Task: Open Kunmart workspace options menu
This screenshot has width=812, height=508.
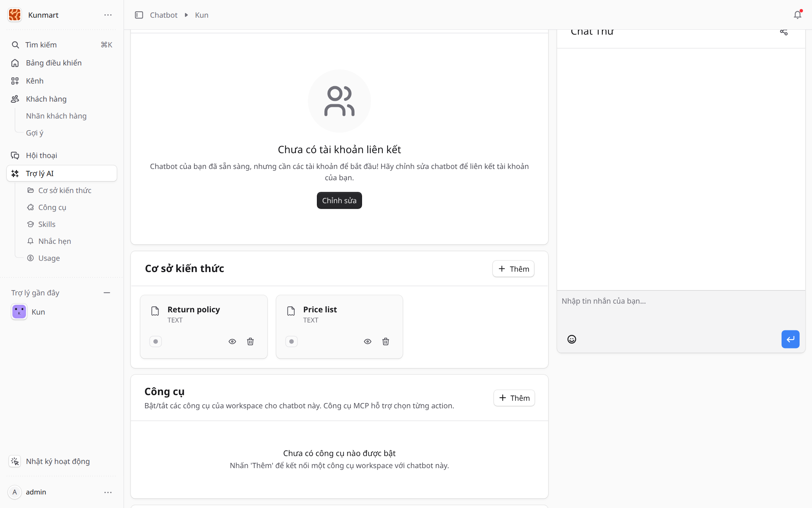Action: coord(108,15)
